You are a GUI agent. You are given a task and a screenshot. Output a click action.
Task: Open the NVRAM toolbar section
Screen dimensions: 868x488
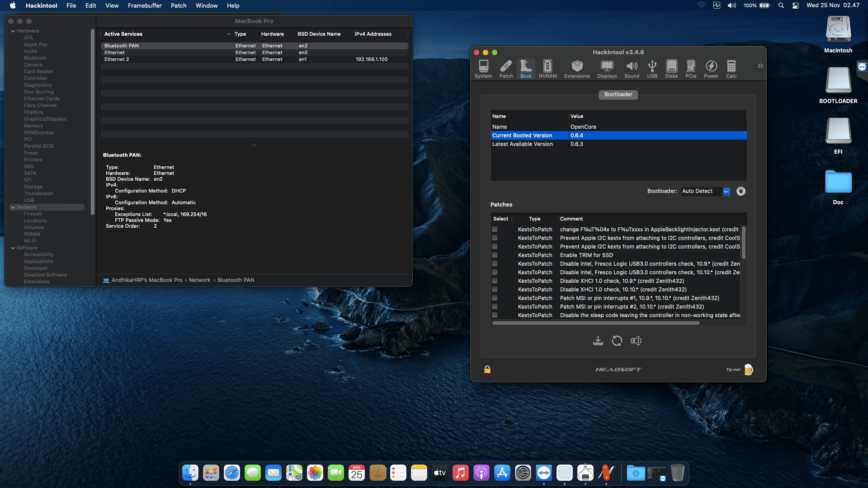click(x=547, y=69)
